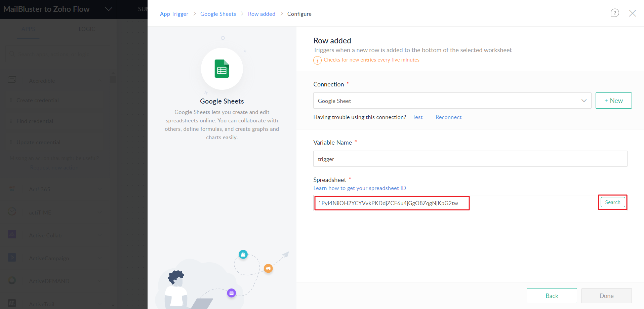Go to Google Sheets breadcrumb
Image resolution: width=644 pixels, height=309 pixels.
coord(218,14)
